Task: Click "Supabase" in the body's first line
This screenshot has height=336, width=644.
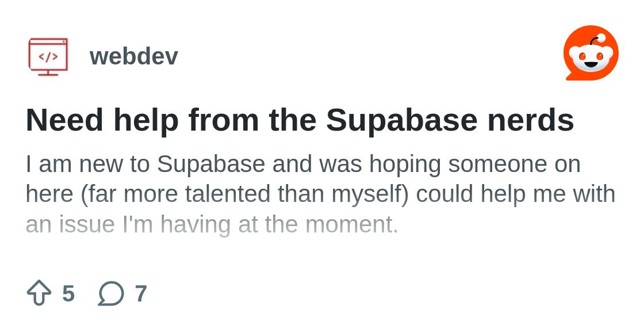Action: click(210, 164)
